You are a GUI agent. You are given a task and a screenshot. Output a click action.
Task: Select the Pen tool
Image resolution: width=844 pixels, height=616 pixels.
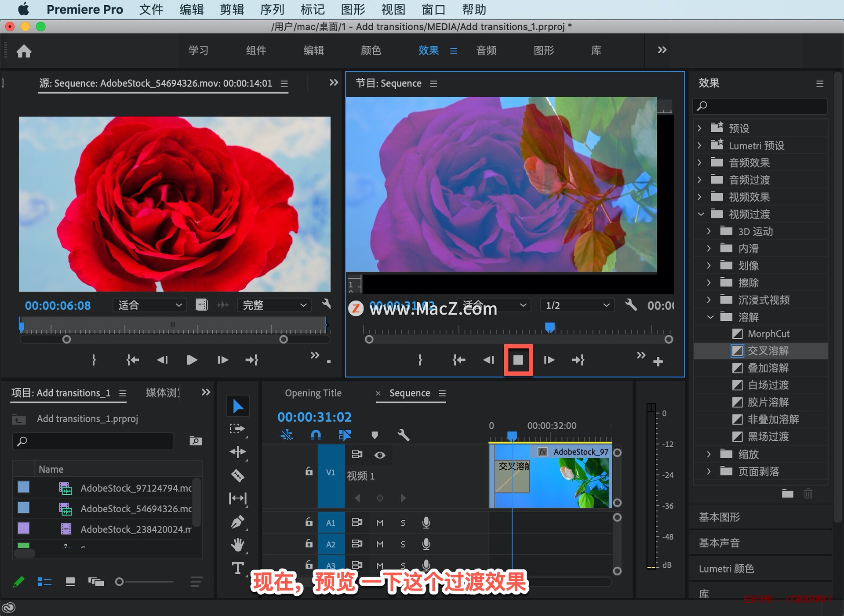tap(237, 522)
